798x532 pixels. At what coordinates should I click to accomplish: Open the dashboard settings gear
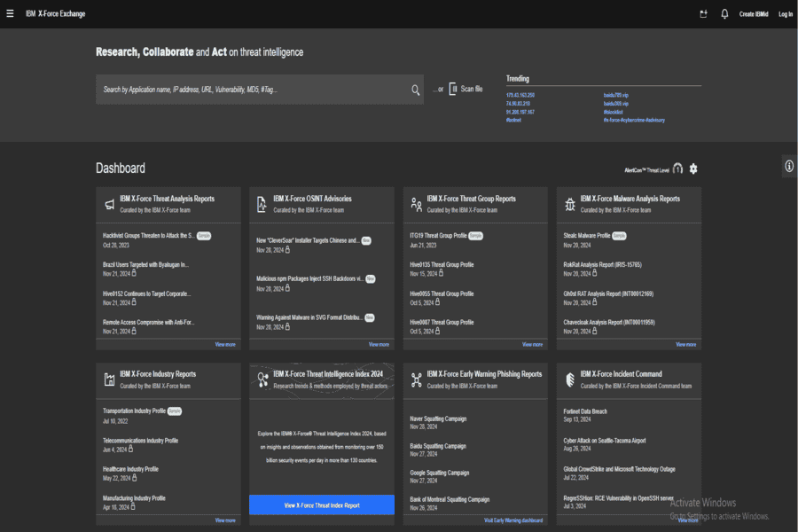pos(693,168)
